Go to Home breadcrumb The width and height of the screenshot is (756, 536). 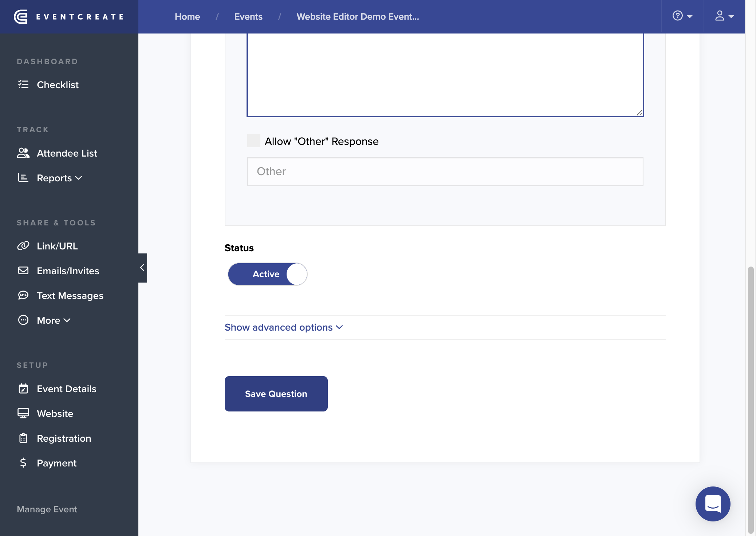click(x=187, y=17)
